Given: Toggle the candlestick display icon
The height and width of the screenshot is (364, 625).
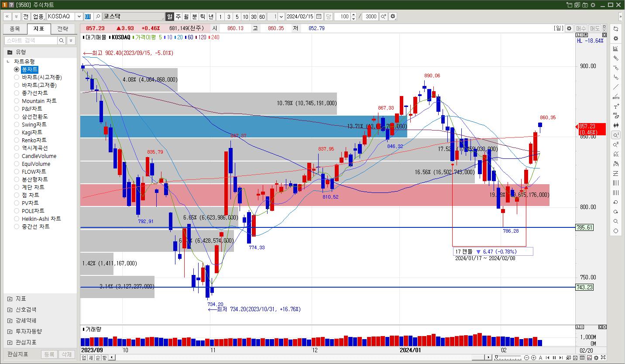Looking at the screenshot, I should [x=616, y=125].
